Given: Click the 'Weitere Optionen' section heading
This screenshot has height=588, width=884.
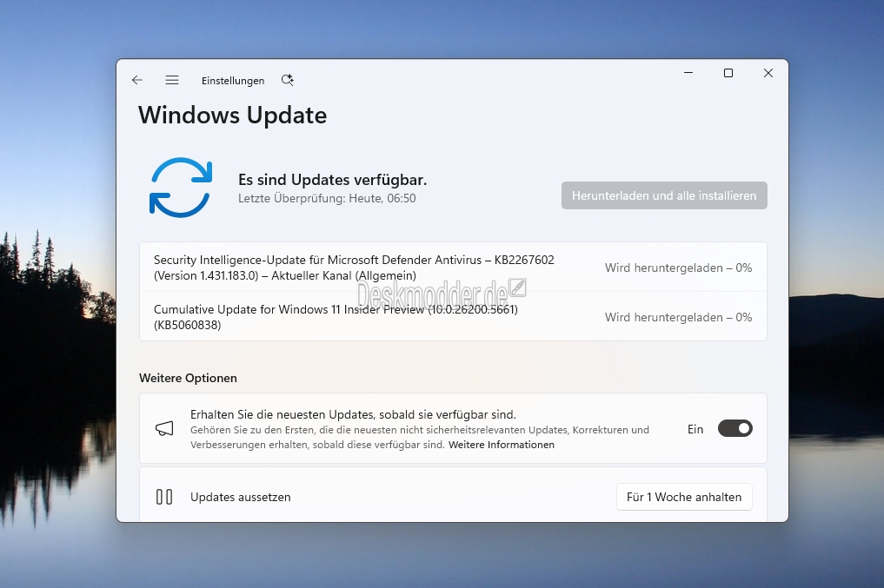Looking at the screenshot, I should [x=188, y=378].
